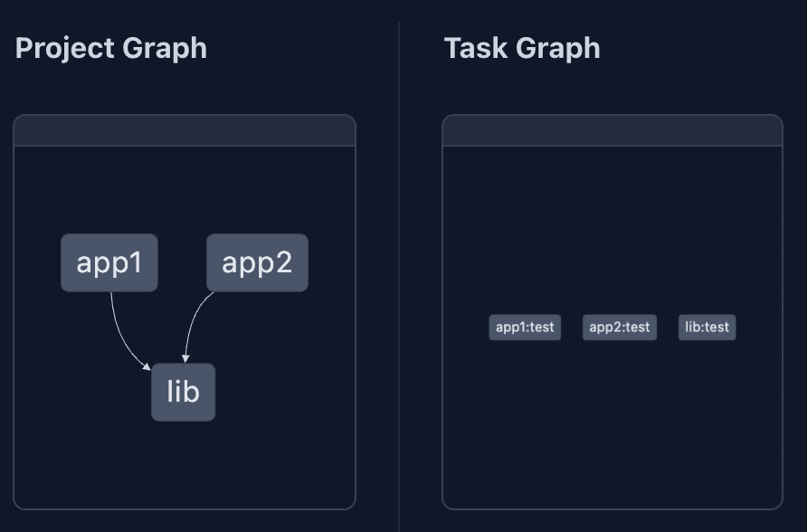
Task: Select the app1 project node
Action: [x=109, y=262]
